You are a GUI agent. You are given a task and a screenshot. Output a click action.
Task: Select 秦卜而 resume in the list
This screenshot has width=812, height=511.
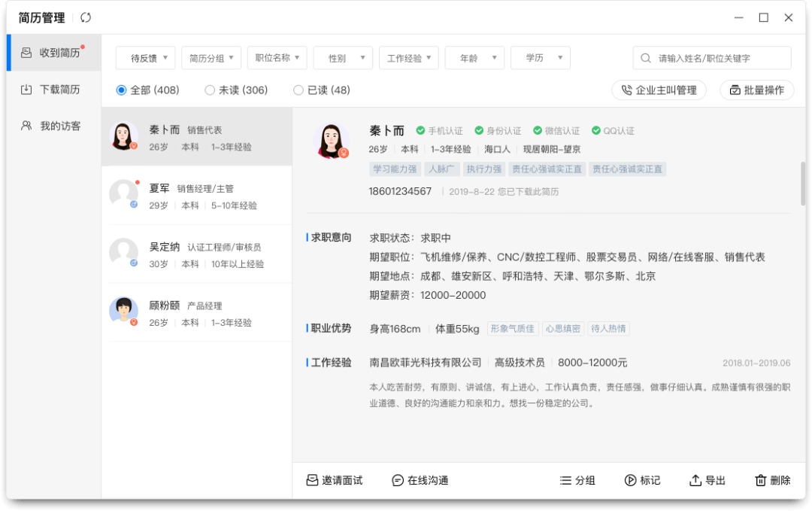(197, 137)
